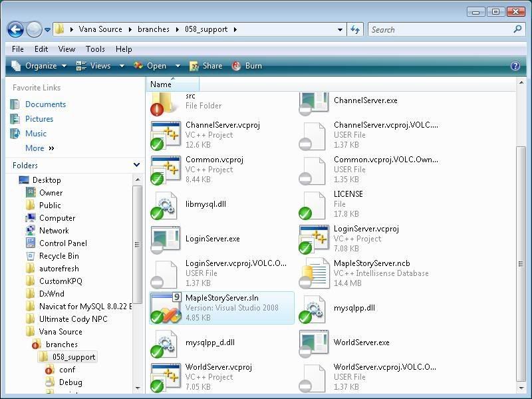Select Control Panel in the folder tree
Viewport: 532px width, 399px height.
tap(63, 243)
